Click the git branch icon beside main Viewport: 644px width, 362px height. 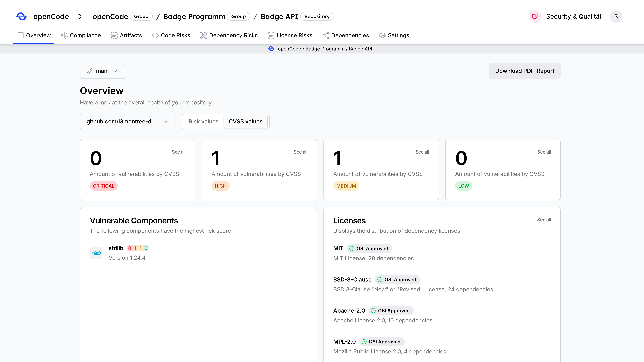pyautogui.click(x=90, y=71)
